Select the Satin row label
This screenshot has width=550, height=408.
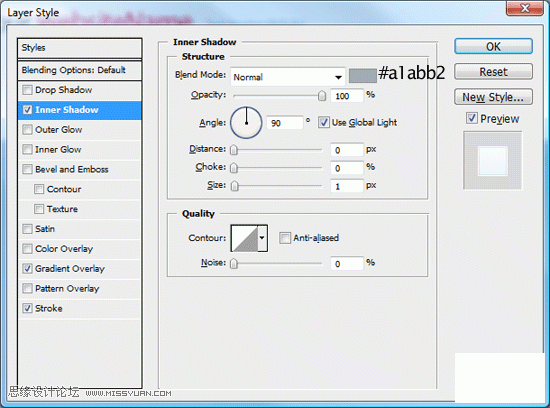[x=45, y=229]
